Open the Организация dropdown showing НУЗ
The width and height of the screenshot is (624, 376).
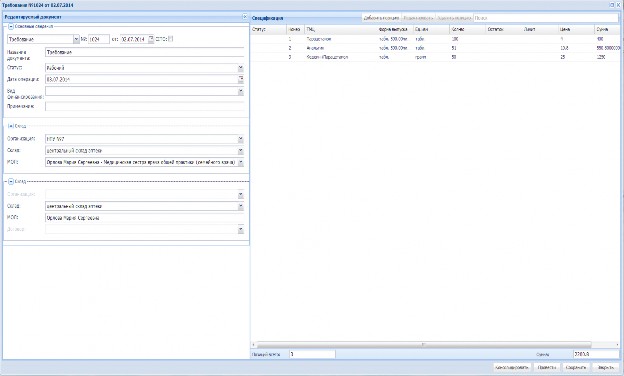(x=241, y=139)
